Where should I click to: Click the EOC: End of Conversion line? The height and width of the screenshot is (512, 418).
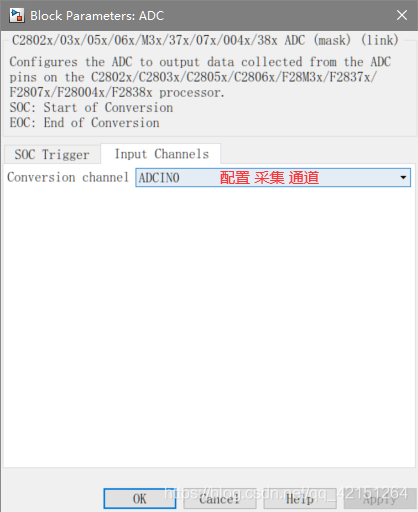(84, 123)
